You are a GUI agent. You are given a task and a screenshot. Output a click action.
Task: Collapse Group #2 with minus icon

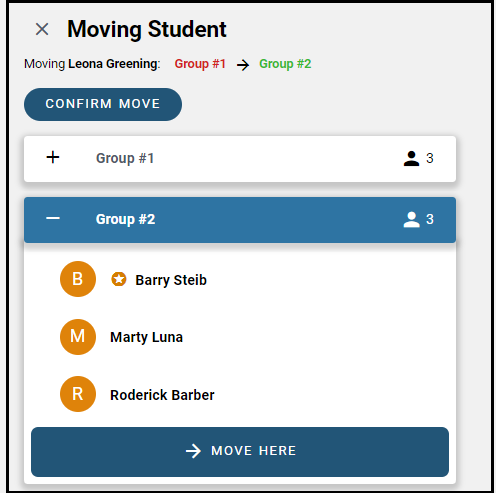(x=53, y=218)
